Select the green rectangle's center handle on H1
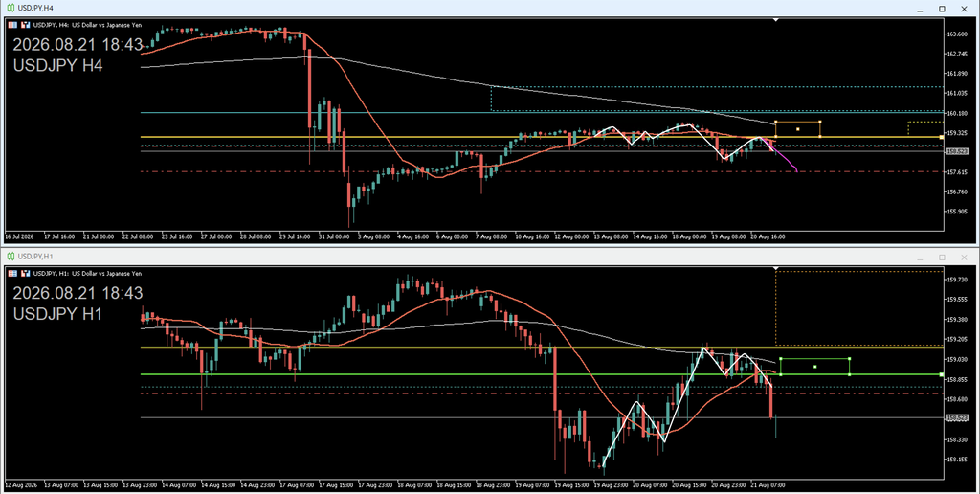 point(815,367)
